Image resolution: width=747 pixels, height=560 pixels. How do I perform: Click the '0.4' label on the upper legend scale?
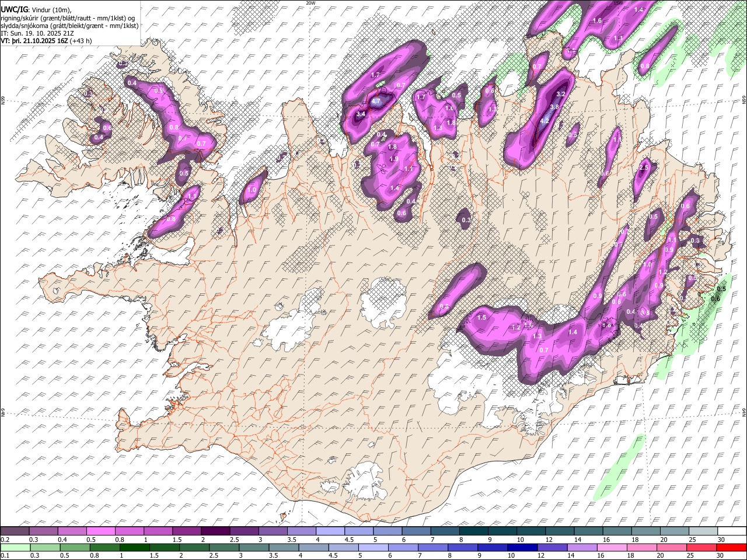pos(62,540)
